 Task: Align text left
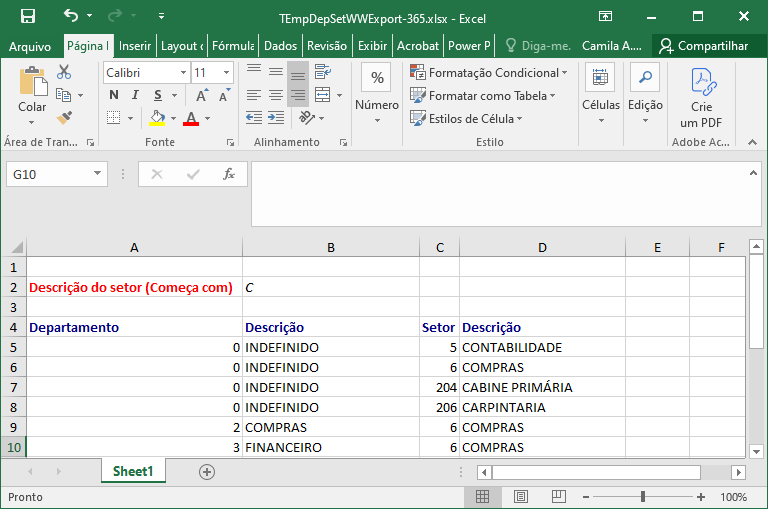coord(254,95)
